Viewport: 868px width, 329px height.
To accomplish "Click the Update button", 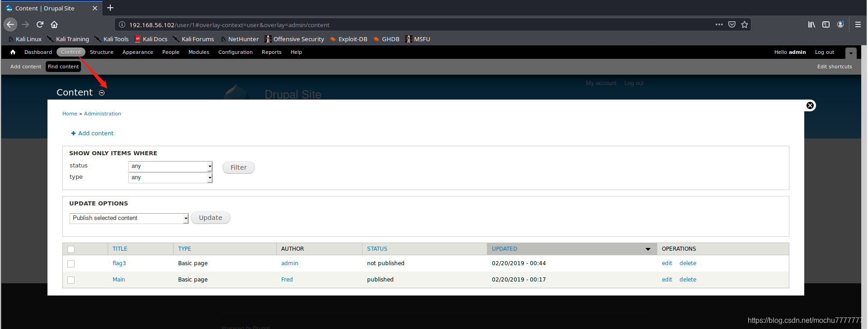I will pyautogui.click(x=211, y=218).
